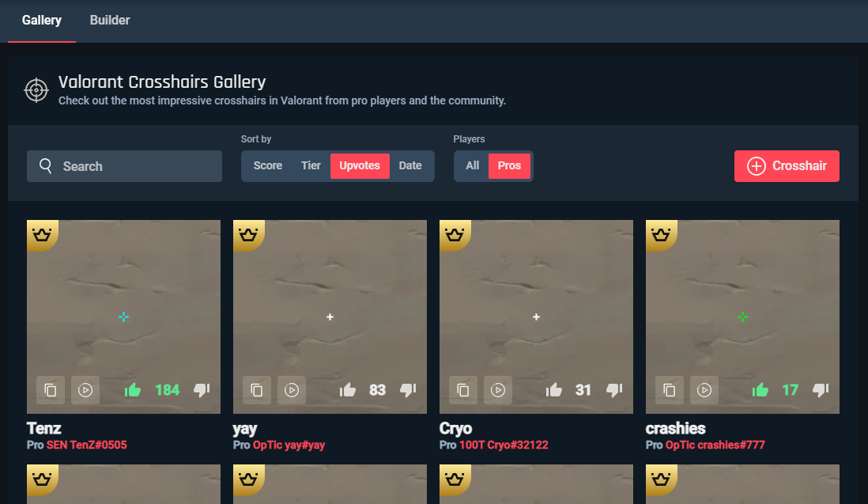This screenshot has width=868, height=504.
Task: Open the Tenz crosshair title
Action: tap(43, 428)
